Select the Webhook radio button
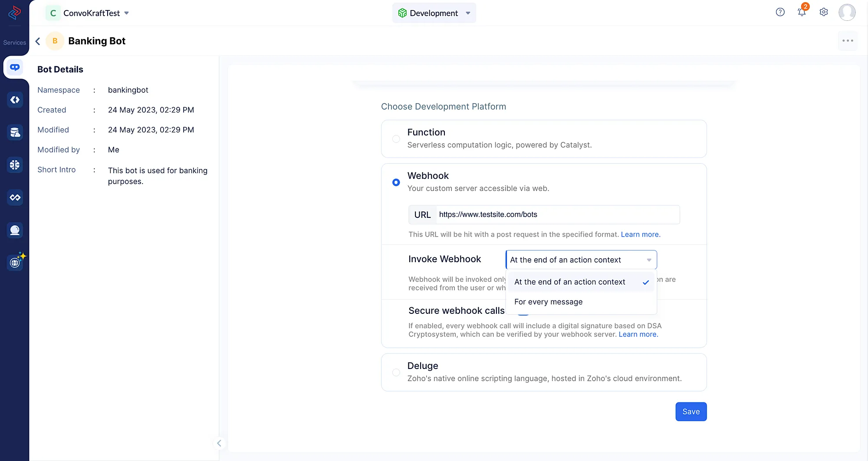The image size is (868, 461). 396,182
